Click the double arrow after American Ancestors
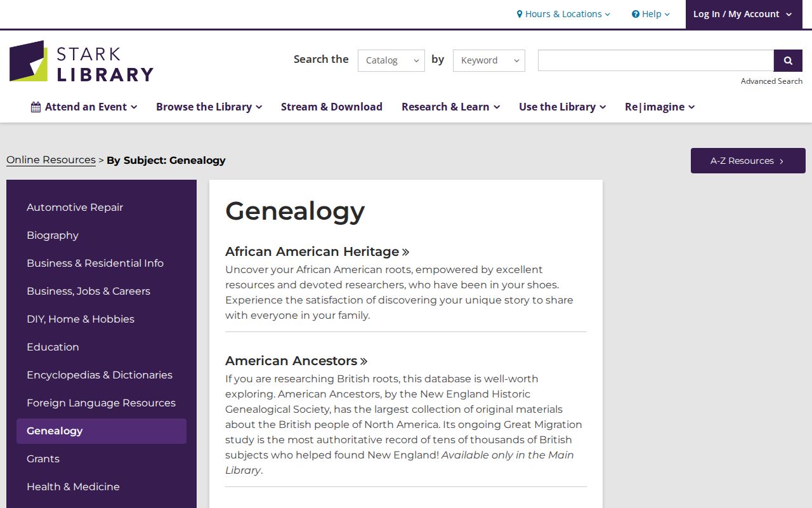The width and height of the screenshot is (812, 508). (x=364, y=361)
